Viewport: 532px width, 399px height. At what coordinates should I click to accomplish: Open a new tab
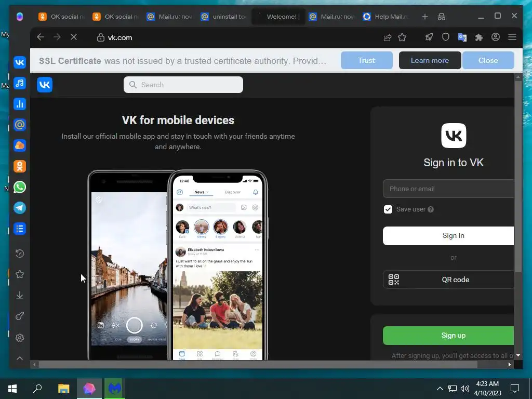(425, 17)
